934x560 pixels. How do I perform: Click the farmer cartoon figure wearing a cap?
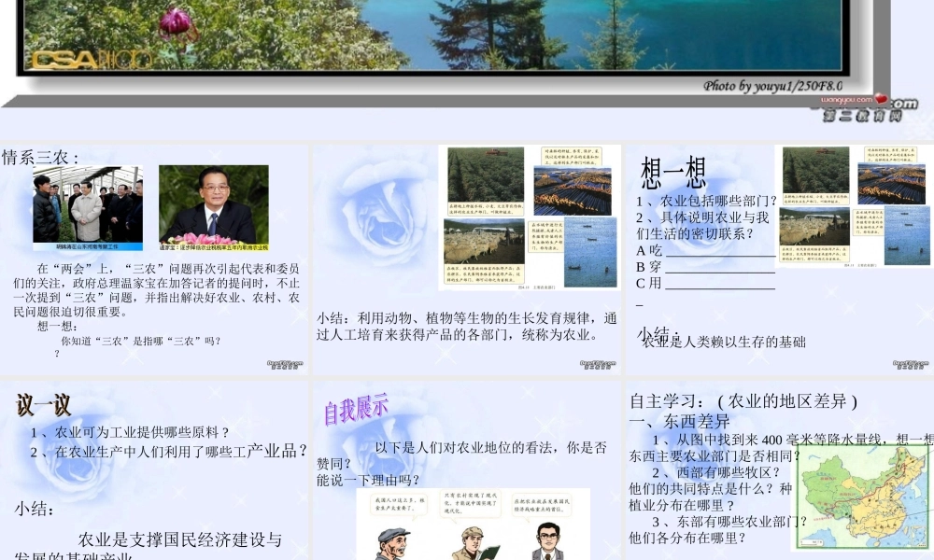click(x=393, y=544)
